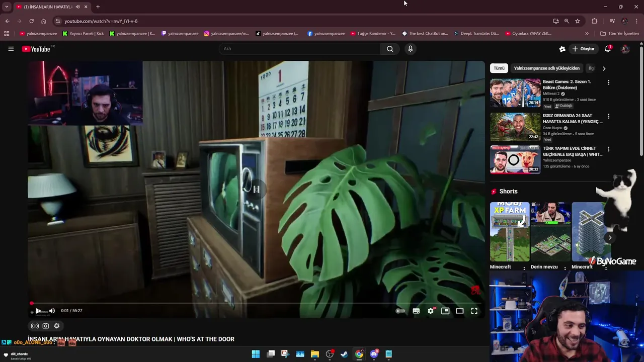Open the Tuğçe Kandemir bookmark
The height and width of the screenshot is (362, 644).
[373, 34]
